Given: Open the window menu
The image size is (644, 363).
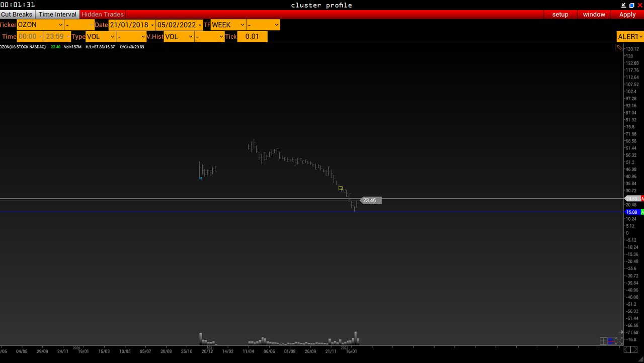Looking at the screenshot, I should 594,15.
